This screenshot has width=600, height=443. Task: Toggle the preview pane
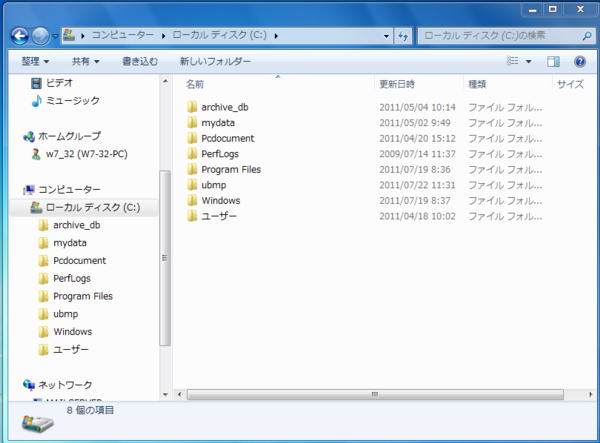(553, 61)
